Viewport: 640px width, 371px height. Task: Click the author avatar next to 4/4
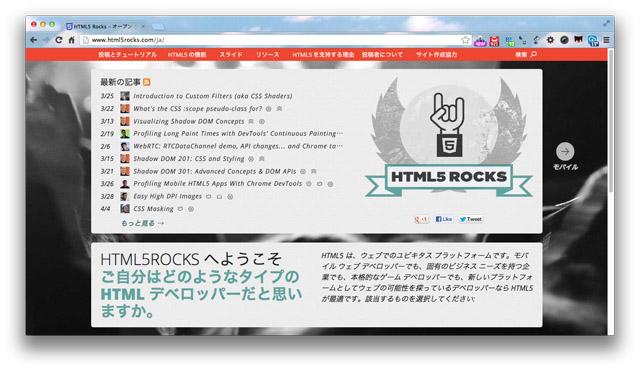(125, 209)
